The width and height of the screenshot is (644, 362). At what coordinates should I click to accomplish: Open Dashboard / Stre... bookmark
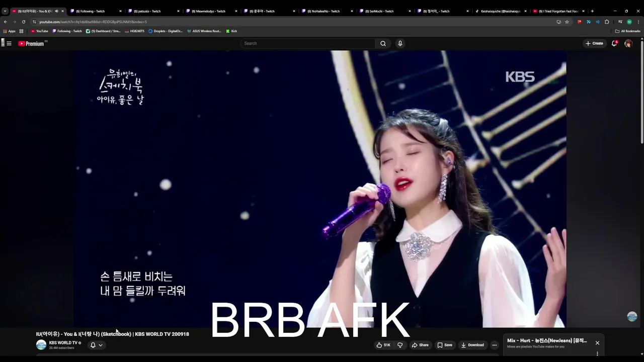point(103,31)
